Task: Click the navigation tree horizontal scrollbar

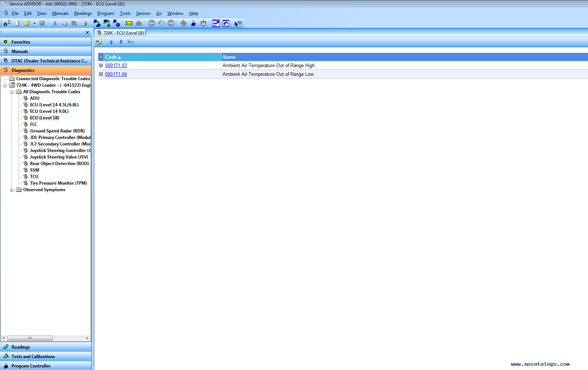Action: [30, 338]
